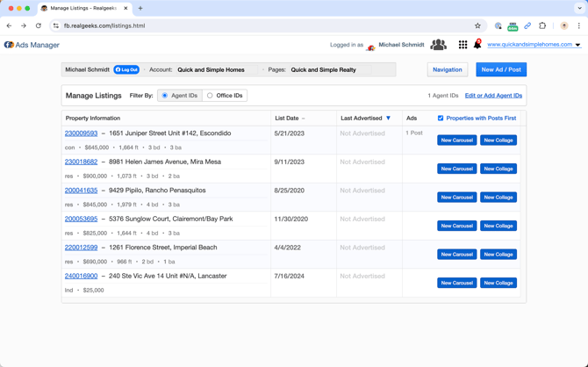The image size is (588, 367).
Task: Click the avatar beside Michael Schmidt
Action: (370, 47)
